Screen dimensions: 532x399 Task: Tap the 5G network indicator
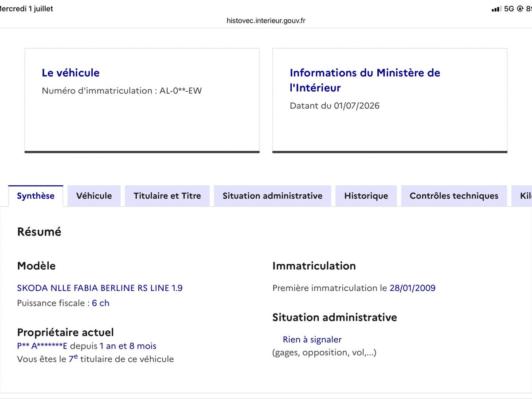click(509, 8)
